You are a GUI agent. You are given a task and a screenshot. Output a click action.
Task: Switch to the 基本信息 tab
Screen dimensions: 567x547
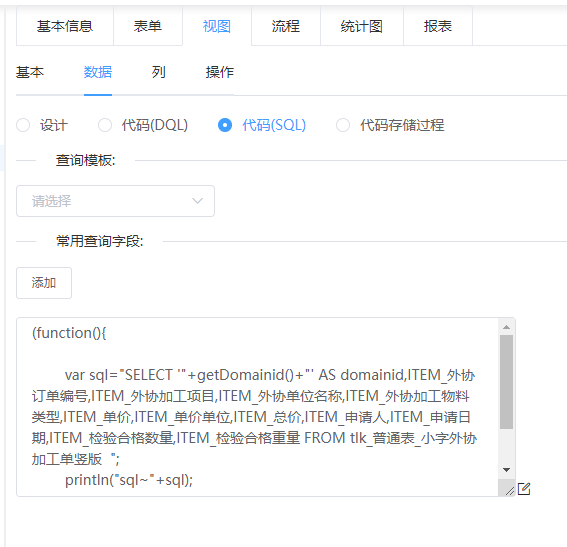coord(65,26)
